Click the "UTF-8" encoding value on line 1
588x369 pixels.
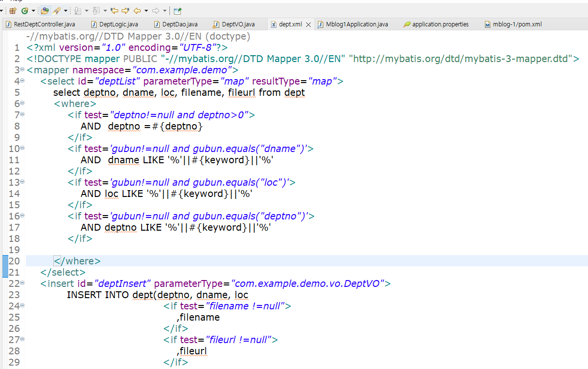(x=198, y=47)
